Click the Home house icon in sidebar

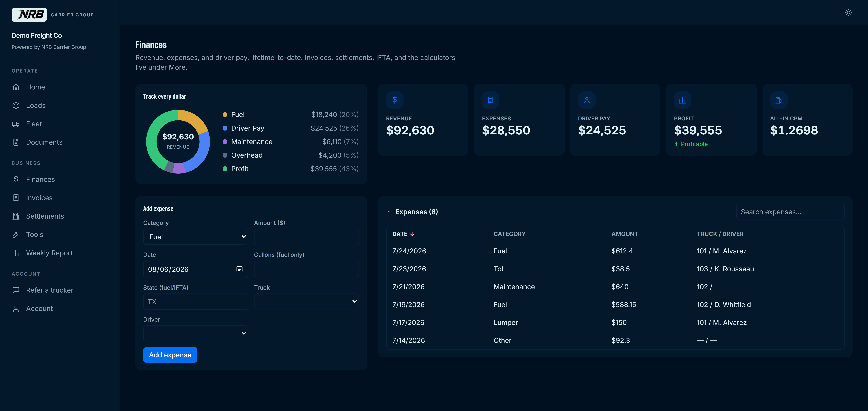(16, 87)
